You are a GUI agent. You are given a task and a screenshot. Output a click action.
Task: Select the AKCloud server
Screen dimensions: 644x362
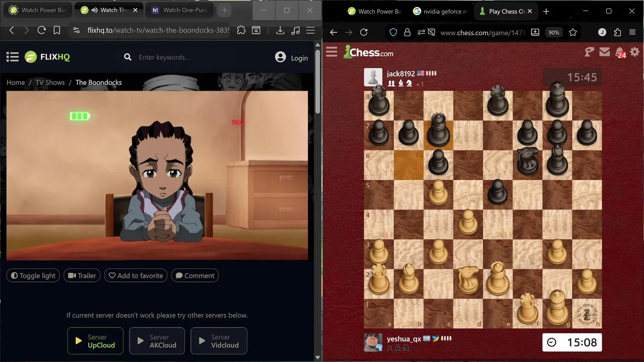click(x=157, y=341)
